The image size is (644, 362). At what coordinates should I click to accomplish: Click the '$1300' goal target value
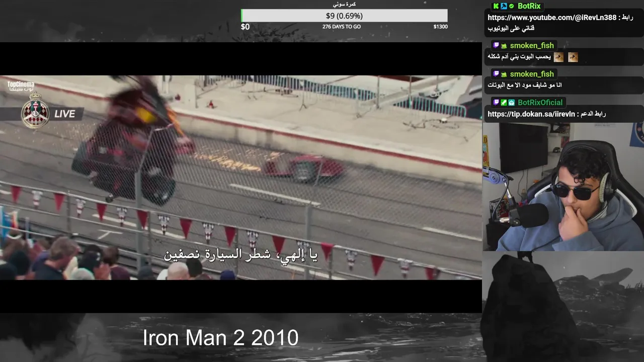point(440,27)
